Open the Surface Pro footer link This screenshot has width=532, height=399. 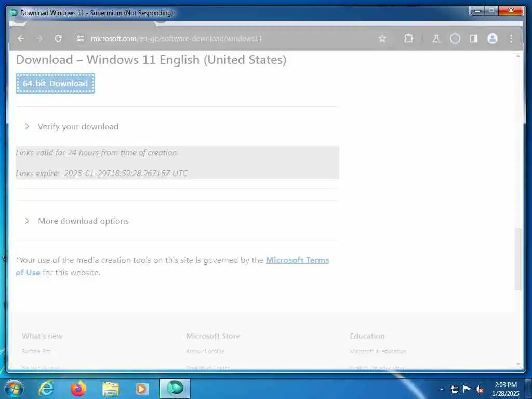coord(36,351)
